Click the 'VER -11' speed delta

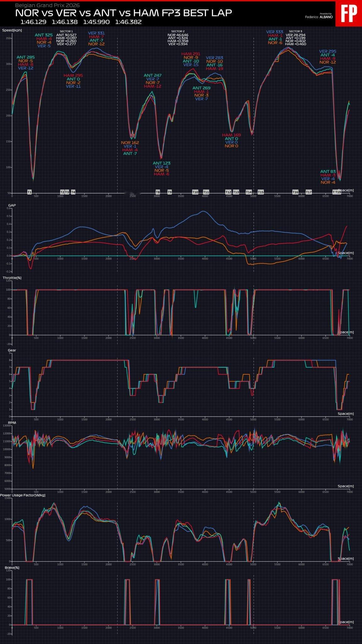(73, 86)
